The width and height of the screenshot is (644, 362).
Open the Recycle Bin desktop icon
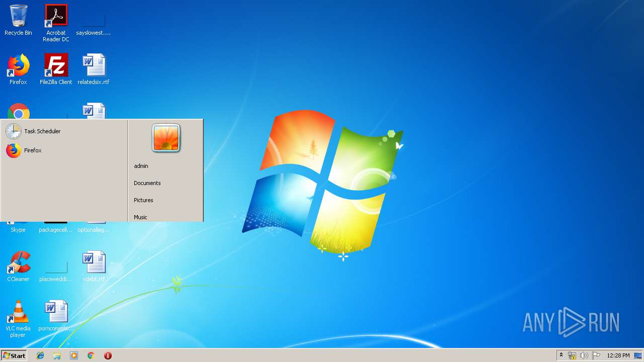tap(18, 20)
